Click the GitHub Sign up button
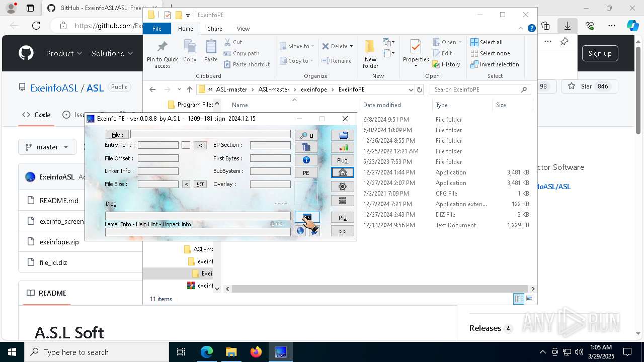 (600, 53)
